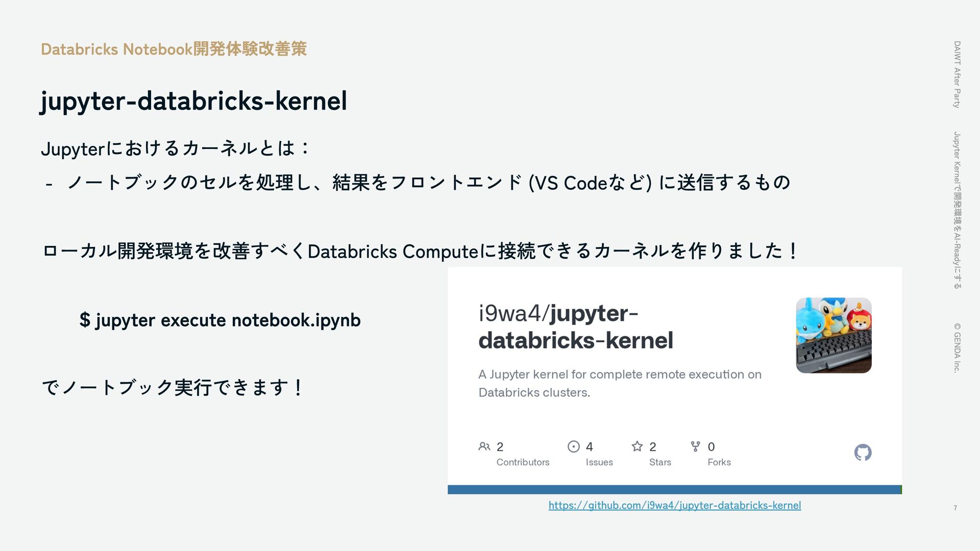This screenshot has height=551, width=980.
Task: Click the © GENDA Inc. vertical text
Action: click(957, 347)
